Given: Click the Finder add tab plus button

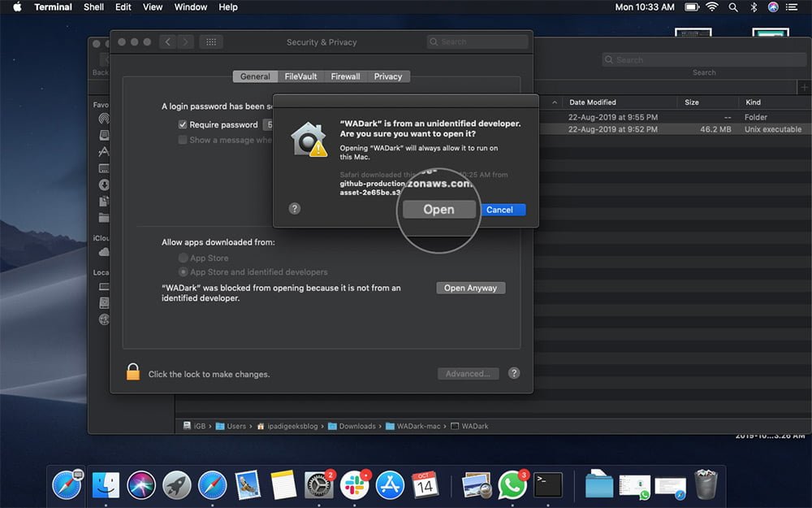Looking at the screenshot, I should point(804,88).
